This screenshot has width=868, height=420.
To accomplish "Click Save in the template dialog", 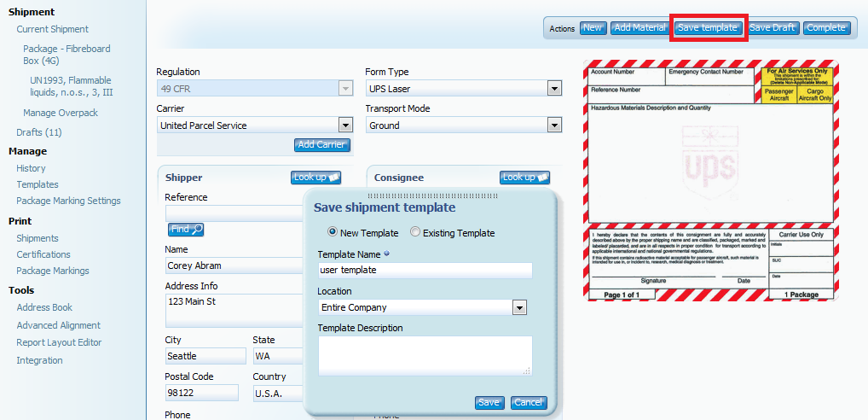I will coord(489,403).
